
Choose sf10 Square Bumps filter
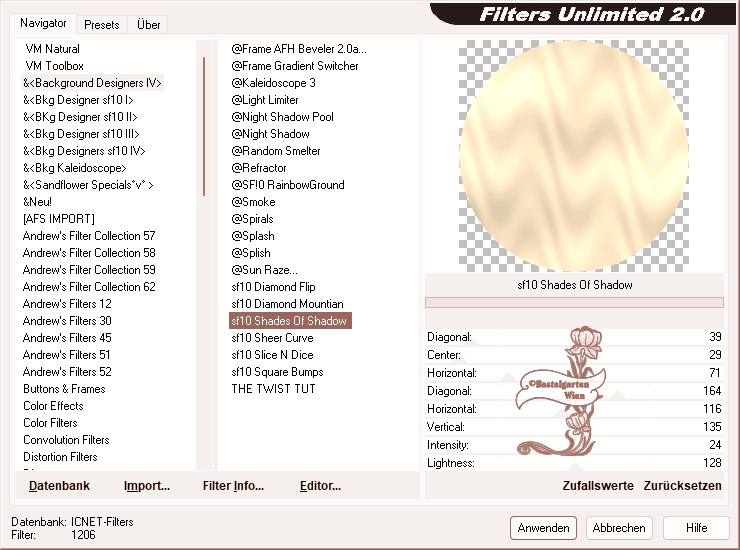click(x=278, y=372)
